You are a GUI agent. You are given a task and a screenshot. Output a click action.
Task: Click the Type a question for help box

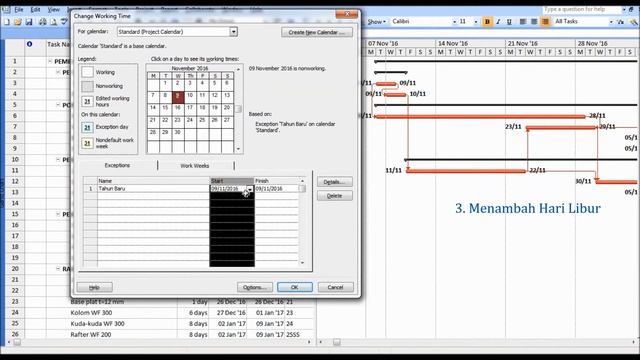click(582, 9)
